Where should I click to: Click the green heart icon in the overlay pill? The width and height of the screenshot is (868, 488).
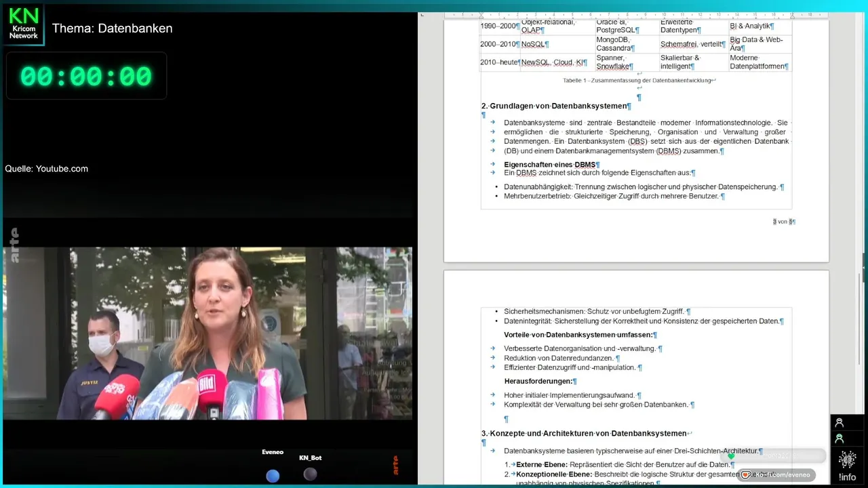[731, 456]
